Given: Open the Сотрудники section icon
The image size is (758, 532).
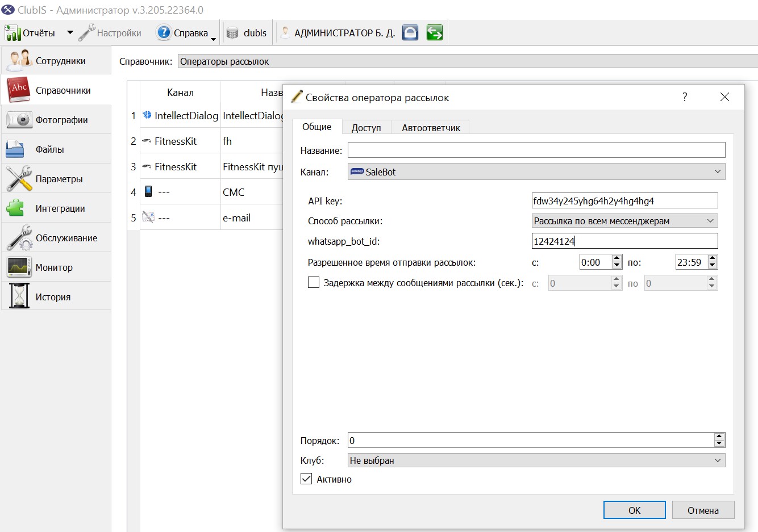Looking at the screenshot, I should pos(19,60).
